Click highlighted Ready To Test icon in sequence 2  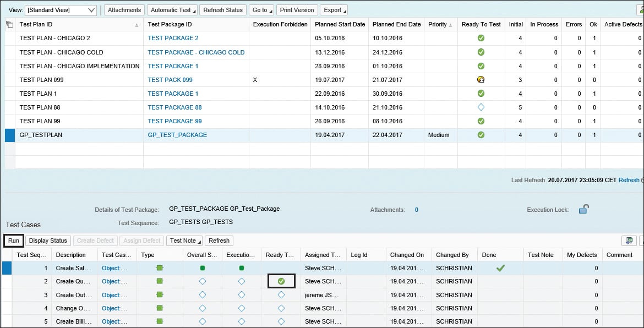click(281, 281)
